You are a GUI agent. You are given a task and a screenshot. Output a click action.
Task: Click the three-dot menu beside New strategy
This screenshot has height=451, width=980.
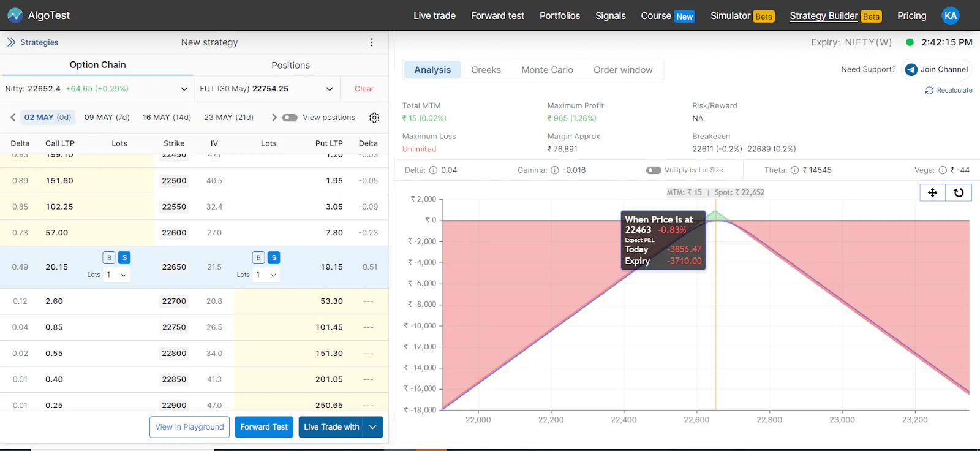(371, 42)
